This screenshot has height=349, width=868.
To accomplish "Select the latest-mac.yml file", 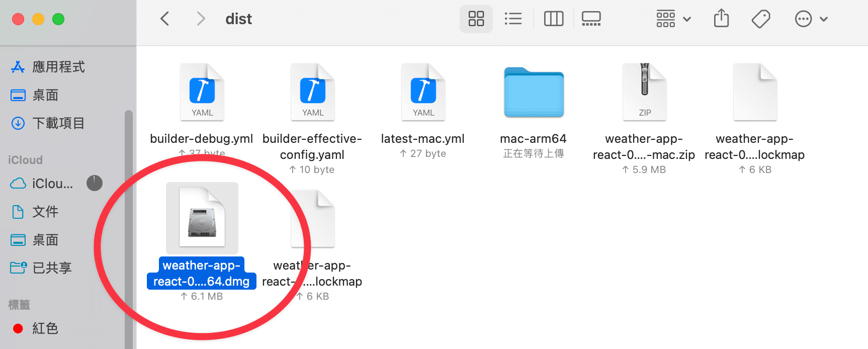I will tap(423, 93).
